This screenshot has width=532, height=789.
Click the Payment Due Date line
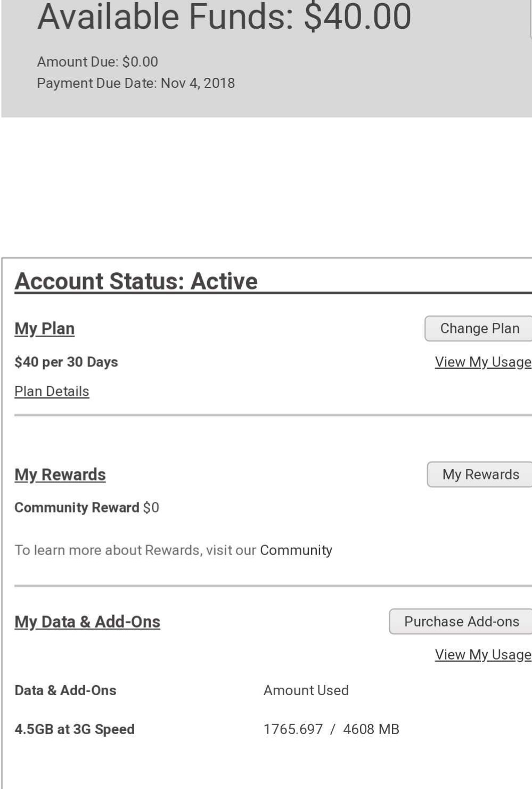(x=136, y=83)
